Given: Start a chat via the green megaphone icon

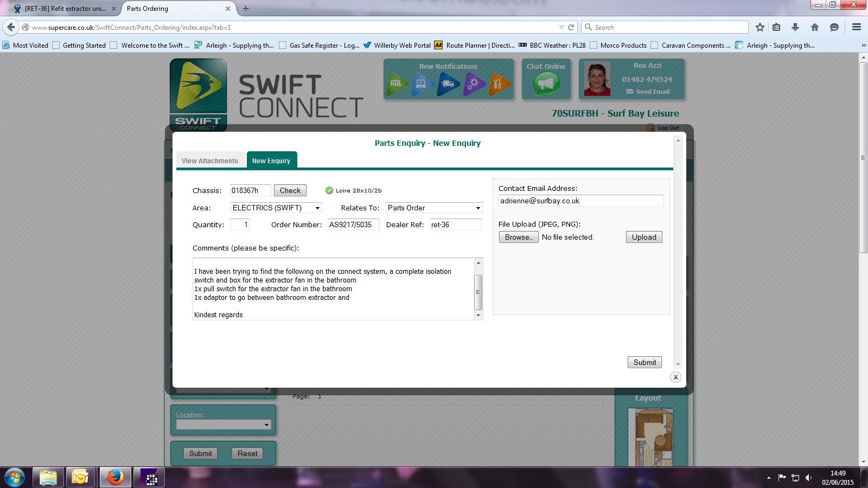Looking at the screenshot, I should [546, 84].
